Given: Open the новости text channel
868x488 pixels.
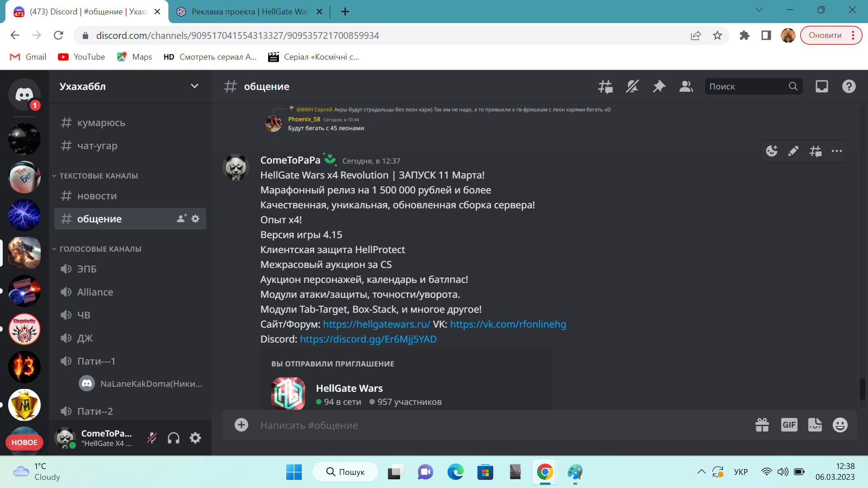Looking at the screenshot, I should point(130,196).
